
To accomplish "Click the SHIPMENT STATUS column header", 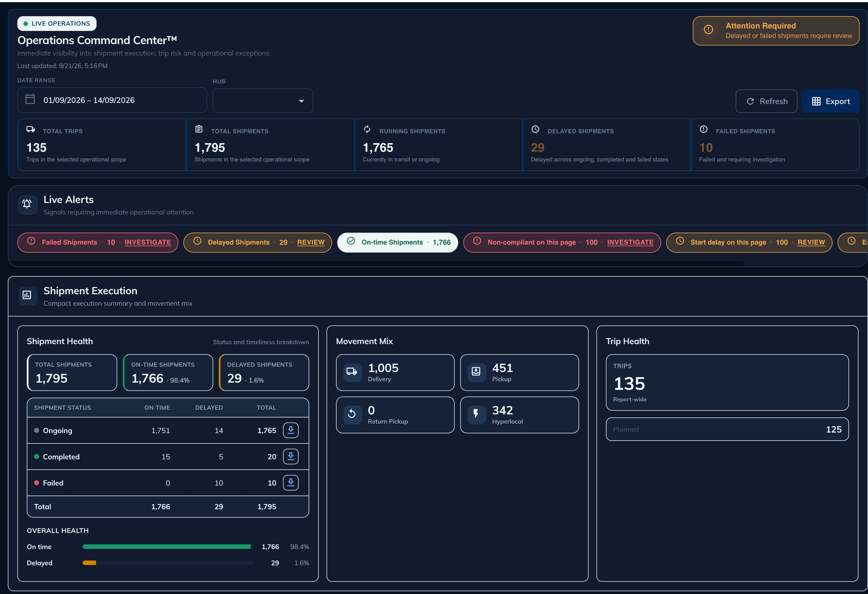I will pyautogui.click(x=62, y=407).
